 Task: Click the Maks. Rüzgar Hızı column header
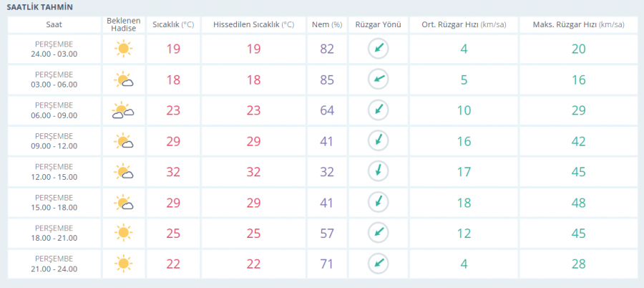click(x=578, y=24)
